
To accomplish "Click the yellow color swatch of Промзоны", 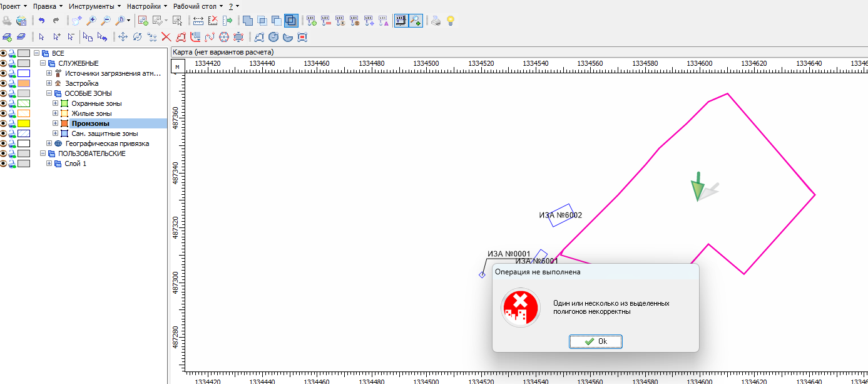I will (24, 123).
